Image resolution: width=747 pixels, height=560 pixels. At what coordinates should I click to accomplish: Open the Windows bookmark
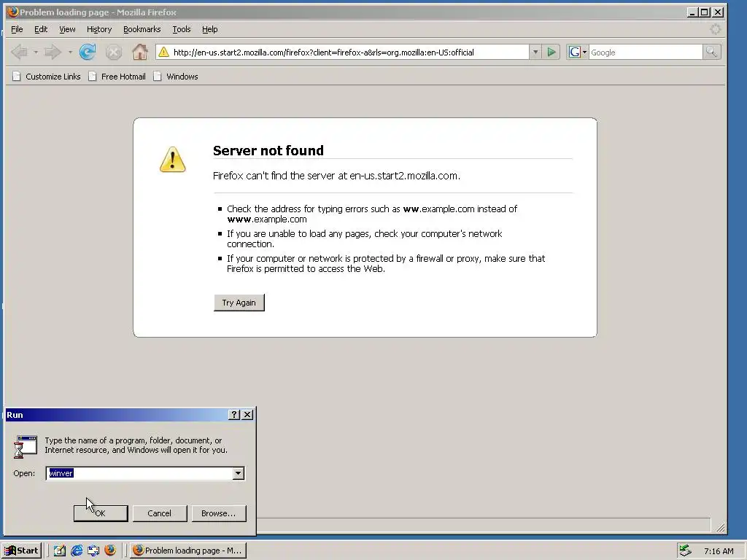[x=175, y=77]
